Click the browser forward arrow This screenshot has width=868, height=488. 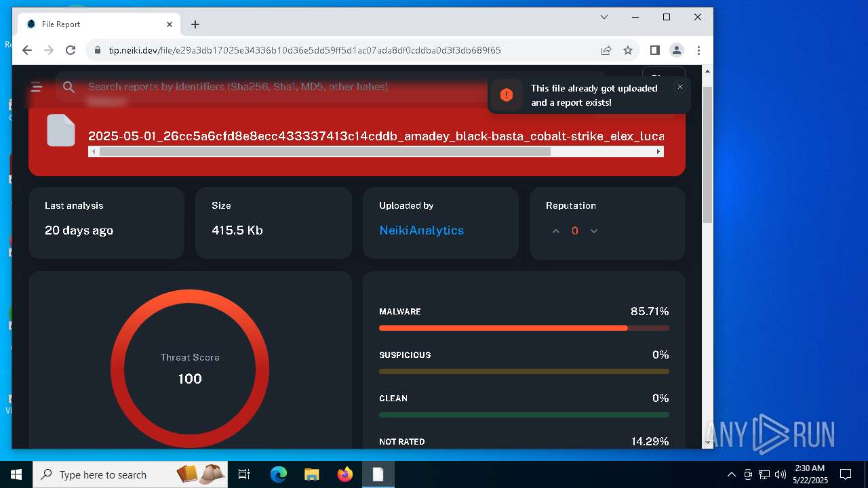pos(49,50)
